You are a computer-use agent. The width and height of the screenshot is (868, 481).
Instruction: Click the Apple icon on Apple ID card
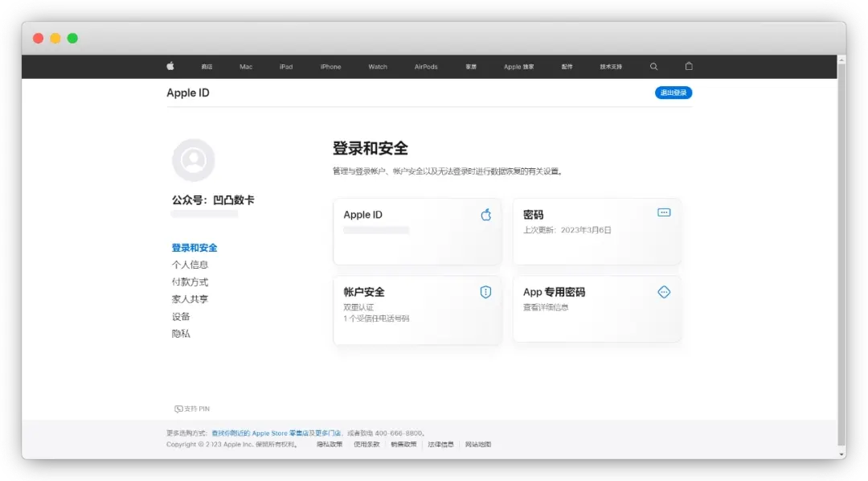(x=486, y=215)
